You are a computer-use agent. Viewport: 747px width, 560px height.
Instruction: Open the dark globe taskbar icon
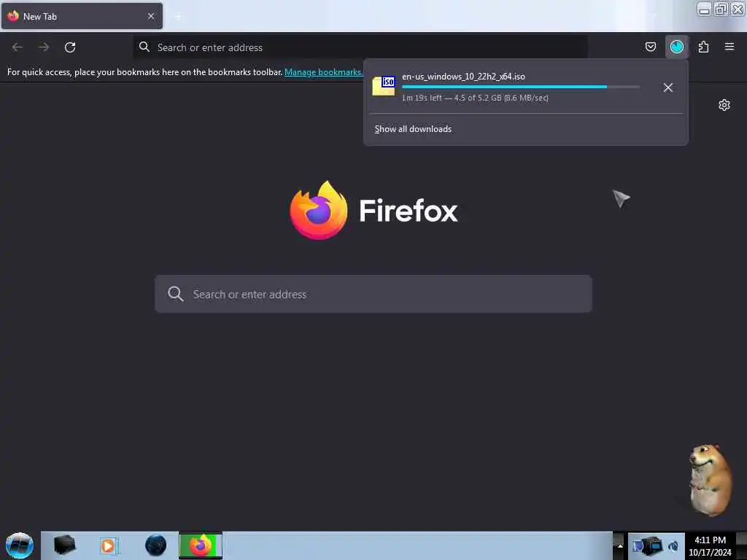pyautogui.click(x=156, y=545)
